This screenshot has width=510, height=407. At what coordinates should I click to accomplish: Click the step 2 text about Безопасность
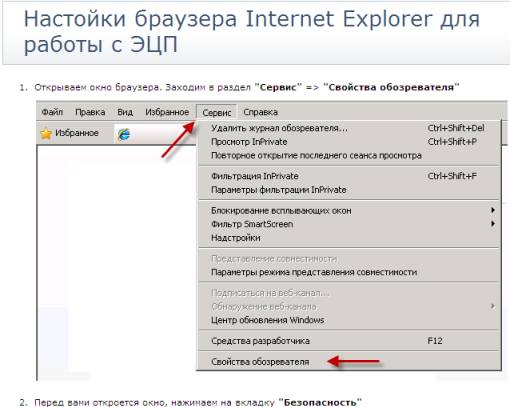(198, 402)
